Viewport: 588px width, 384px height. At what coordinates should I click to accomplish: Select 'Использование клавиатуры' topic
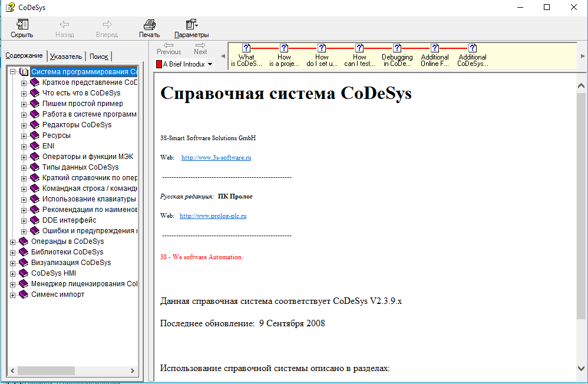pos(89,198)
